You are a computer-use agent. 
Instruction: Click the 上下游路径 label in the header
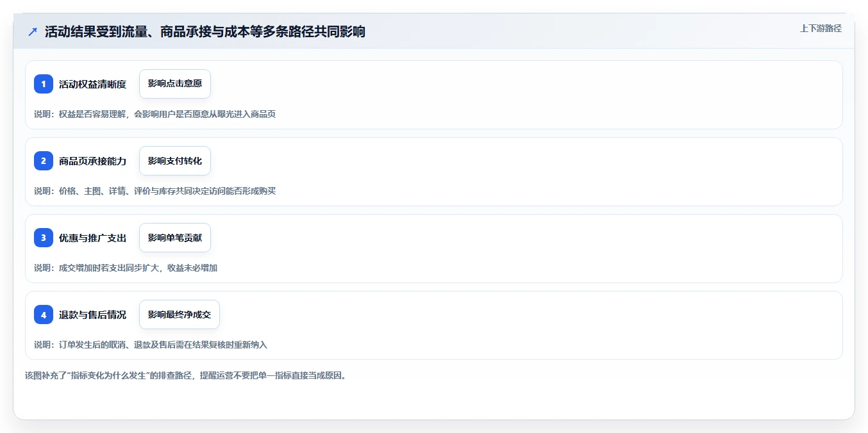821,28
